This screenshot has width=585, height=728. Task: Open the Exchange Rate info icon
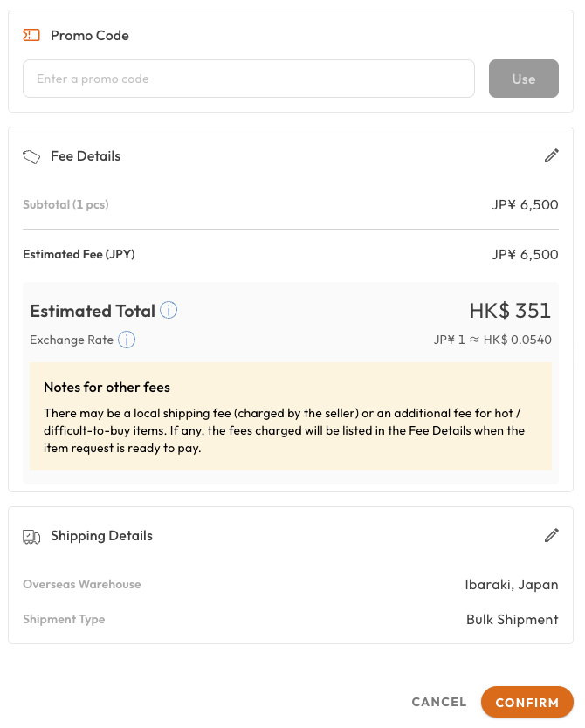tap(127, 340)
